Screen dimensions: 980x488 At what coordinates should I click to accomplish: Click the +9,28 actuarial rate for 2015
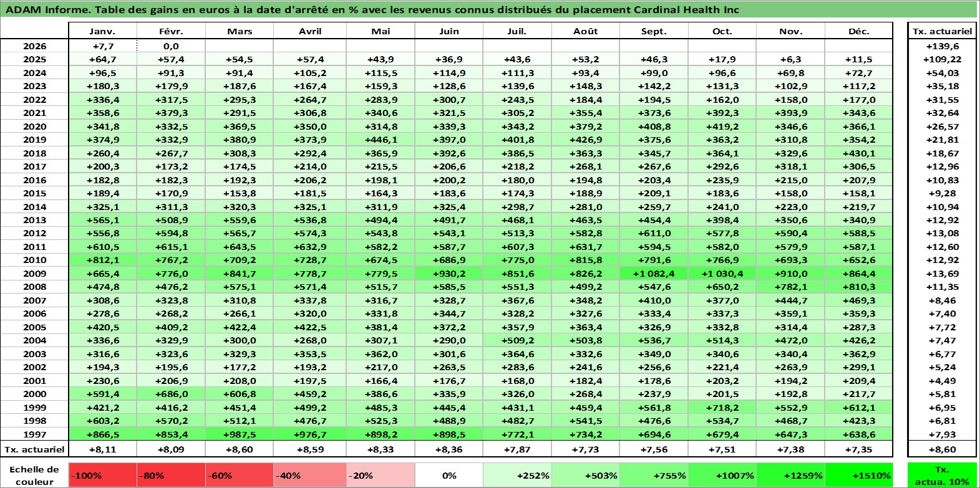pyautogui.click(x=942, y=193)
